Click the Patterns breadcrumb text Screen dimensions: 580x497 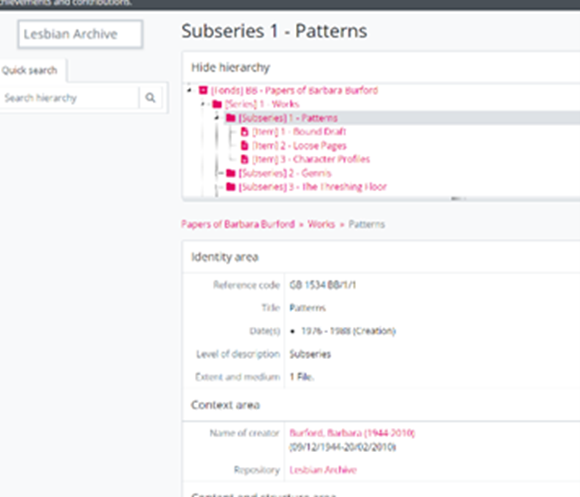(367, 224)
